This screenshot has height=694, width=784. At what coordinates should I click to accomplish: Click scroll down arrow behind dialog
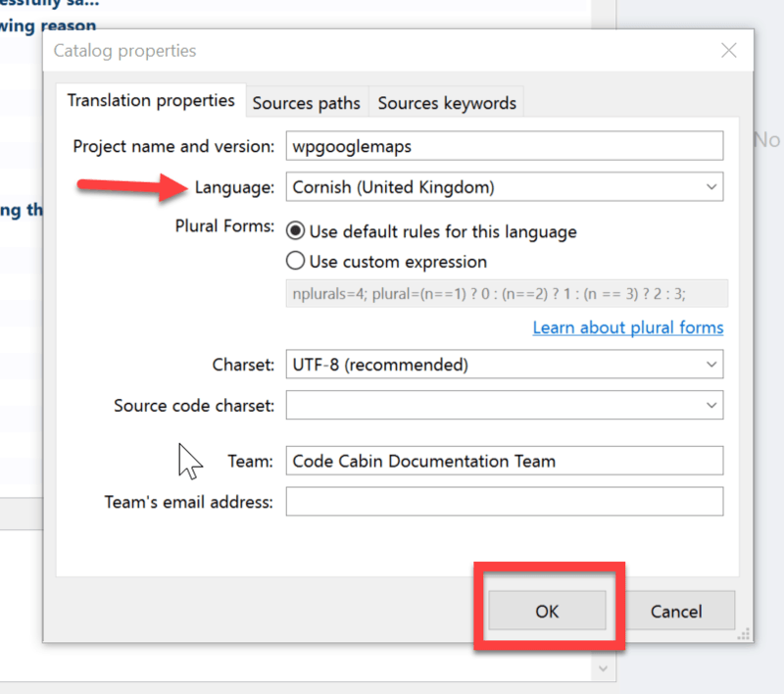coord(603,669)
